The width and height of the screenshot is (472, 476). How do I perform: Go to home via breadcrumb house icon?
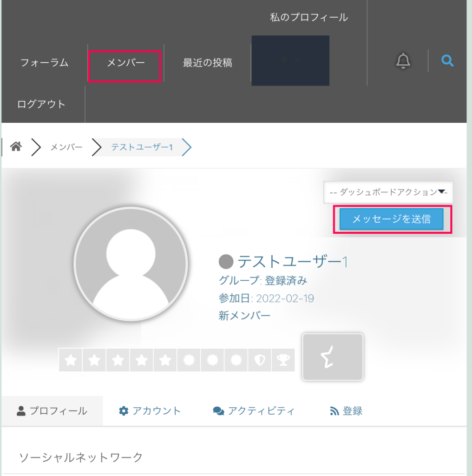point(16,146)
